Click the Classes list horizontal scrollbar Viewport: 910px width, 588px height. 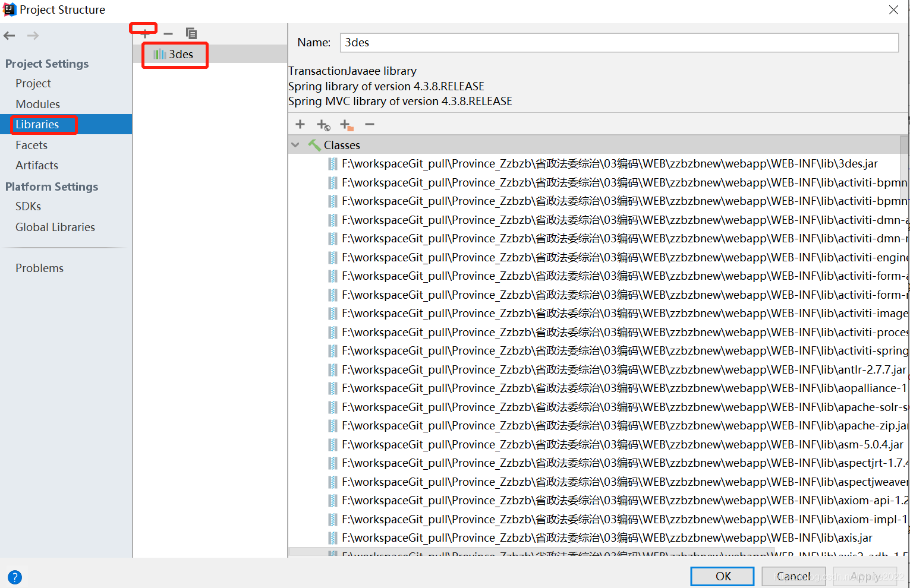click(532, 552)
